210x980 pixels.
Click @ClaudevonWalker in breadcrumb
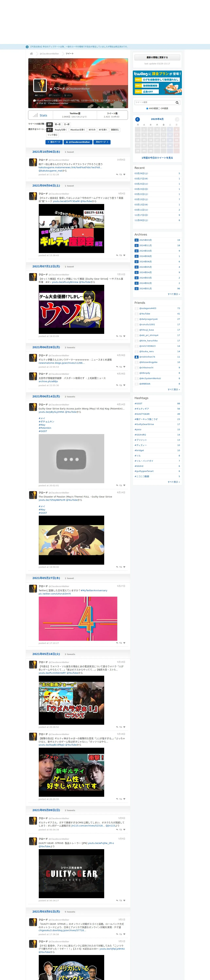[49, 54]
